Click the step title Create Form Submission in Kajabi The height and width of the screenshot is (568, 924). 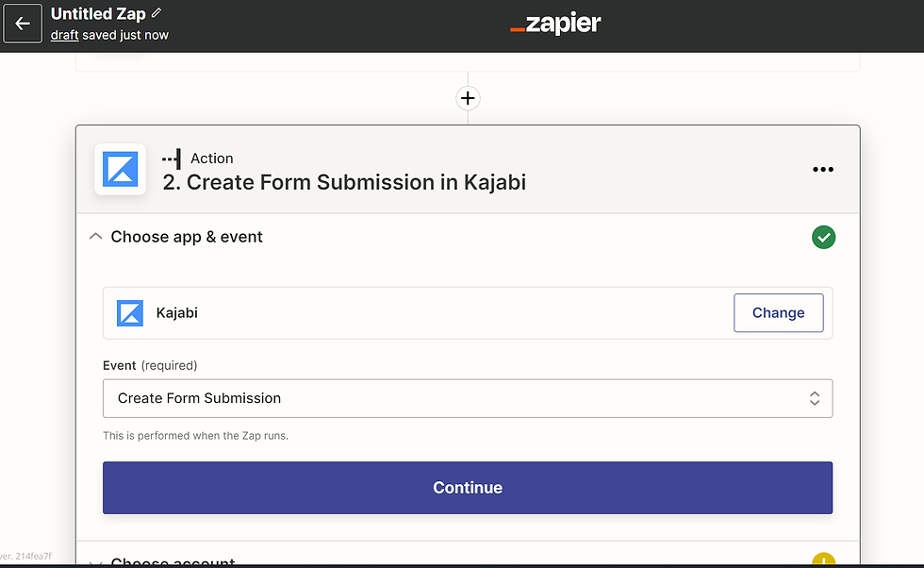pos(344,182)
